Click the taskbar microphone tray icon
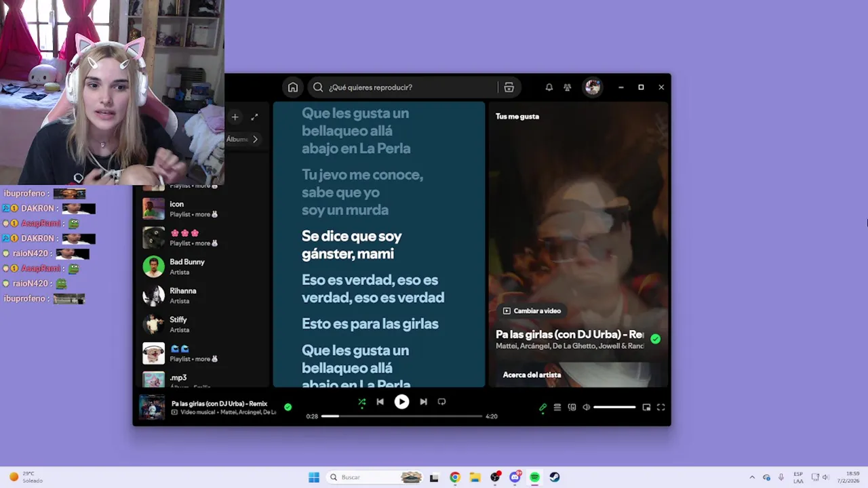 tap(781, 477)
